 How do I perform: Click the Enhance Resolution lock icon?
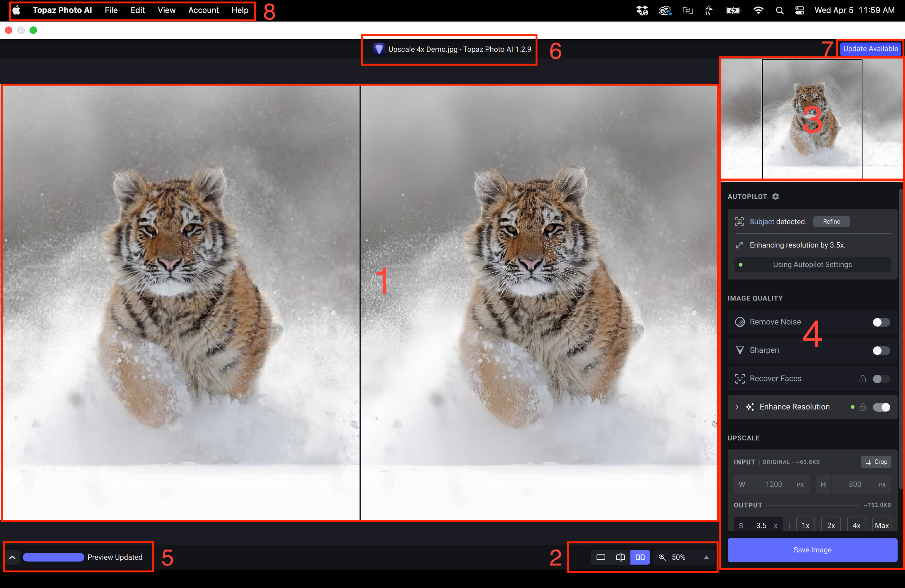(x=863, y=407)
